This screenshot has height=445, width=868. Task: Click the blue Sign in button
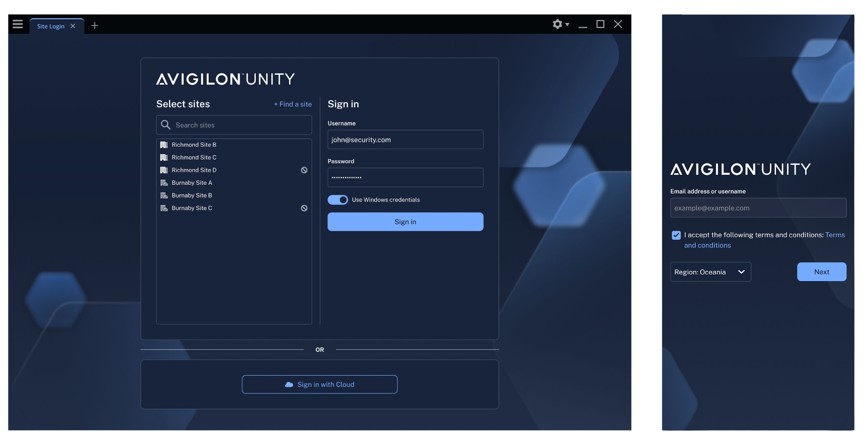[405, 222]
